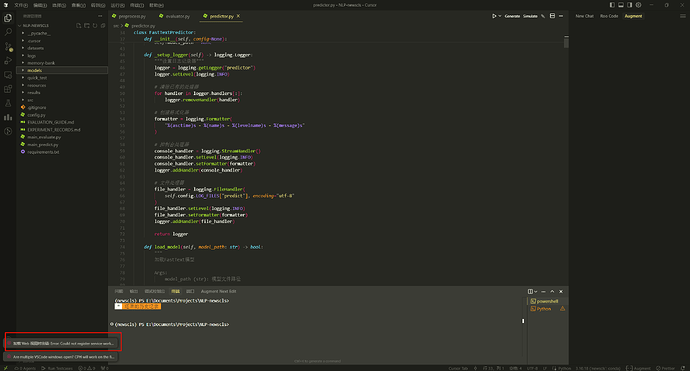Click the Prettier status bar item
690x371 pixels.
click(665, 368)
